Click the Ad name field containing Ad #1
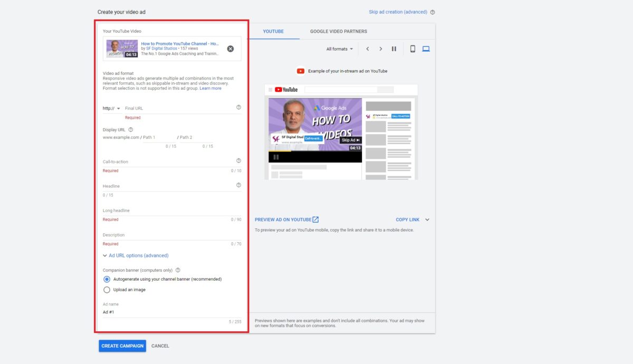 tap(172, 312)
